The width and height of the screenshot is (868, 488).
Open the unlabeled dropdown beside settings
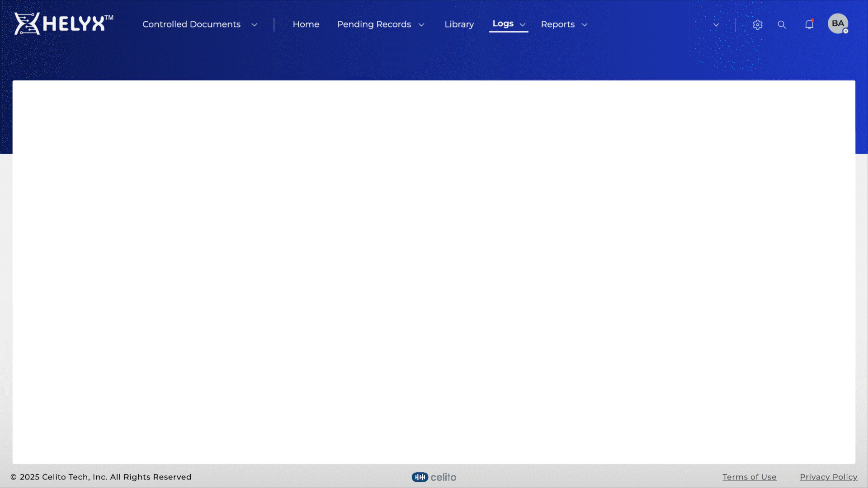click(716, 25)
